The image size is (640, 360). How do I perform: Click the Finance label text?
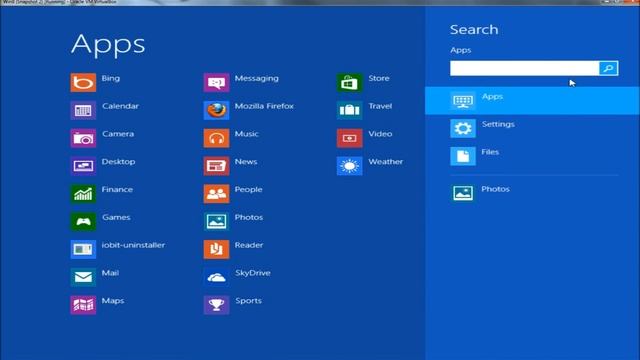point(117,189)
